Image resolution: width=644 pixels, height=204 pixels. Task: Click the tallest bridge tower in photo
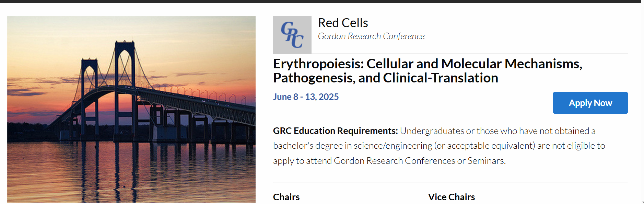125,86
